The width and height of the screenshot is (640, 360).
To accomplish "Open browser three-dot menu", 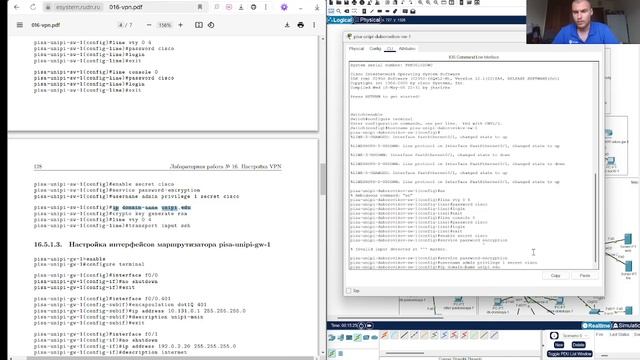I will 266,7.
